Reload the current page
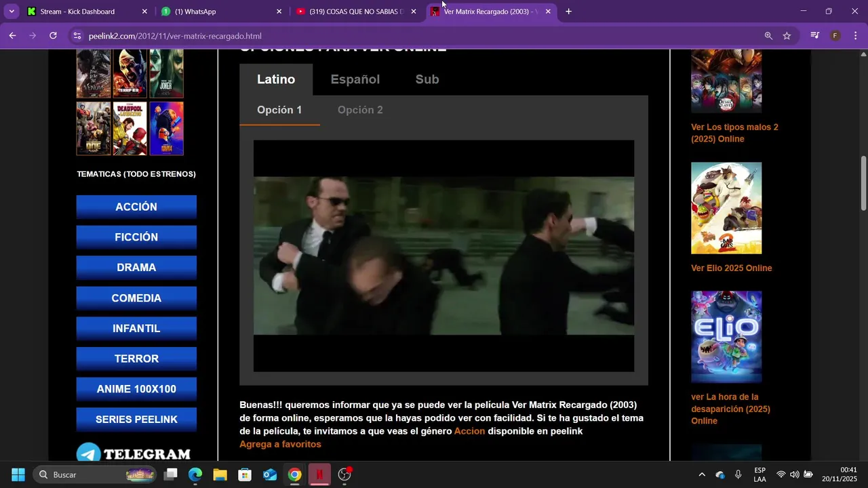 pos(53,36)
